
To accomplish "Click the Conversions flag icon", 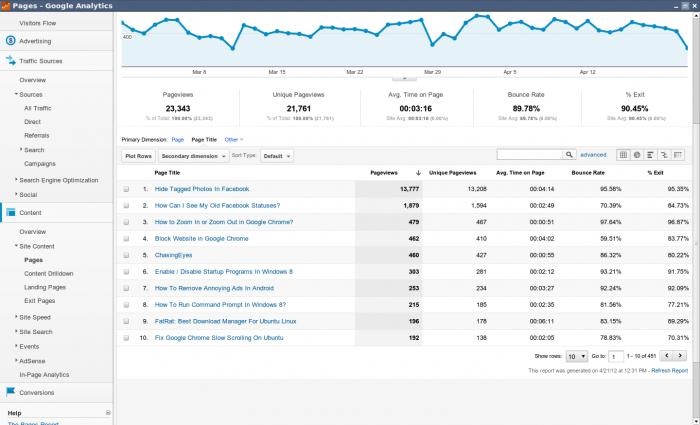I will tap(10, 392).
